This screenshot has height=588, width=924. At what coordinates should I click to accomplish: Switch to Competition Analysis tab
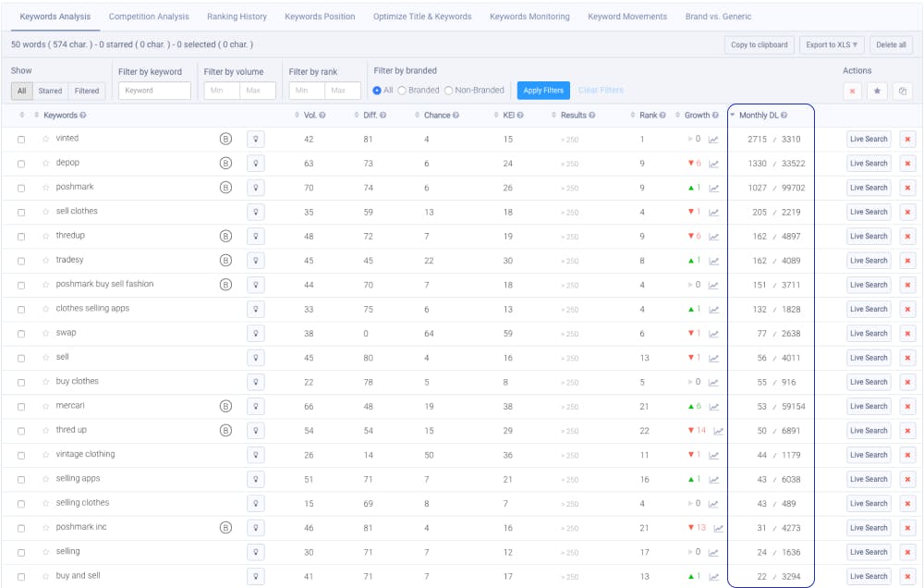coord(149,17)
